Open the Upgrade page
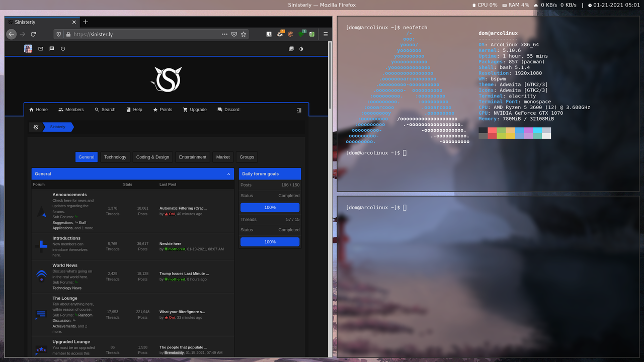Viewport: 644px width, 362px height. tap(195, 110)
